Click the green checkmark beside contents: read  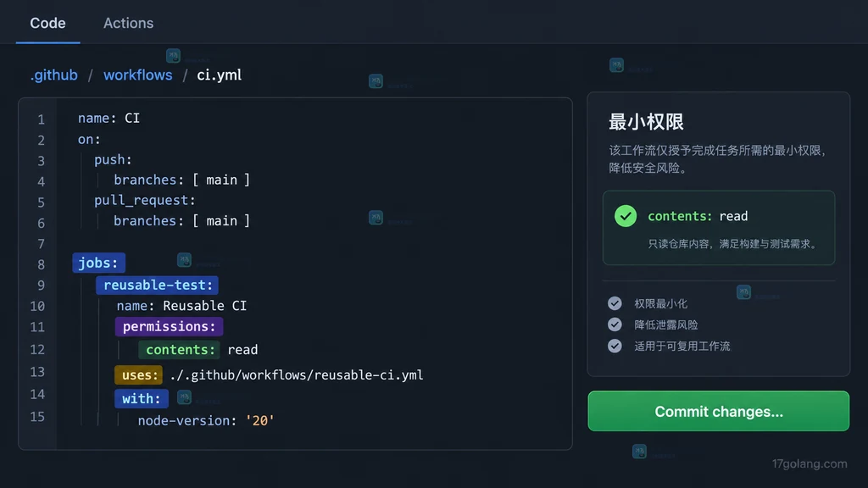(x=626, y=216)
